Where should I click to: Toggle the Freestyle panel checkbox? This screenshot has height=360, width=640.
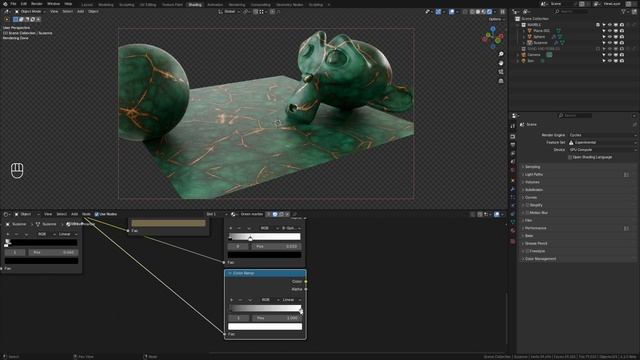[x=527, y=251]
